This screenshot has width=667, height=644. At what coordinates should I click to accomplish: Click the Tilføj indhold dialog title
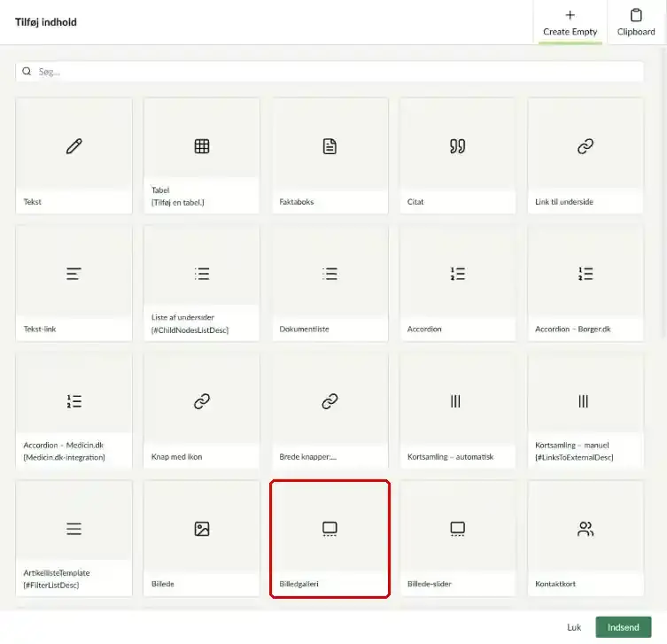pyautogui.click(x=46, y=22)
